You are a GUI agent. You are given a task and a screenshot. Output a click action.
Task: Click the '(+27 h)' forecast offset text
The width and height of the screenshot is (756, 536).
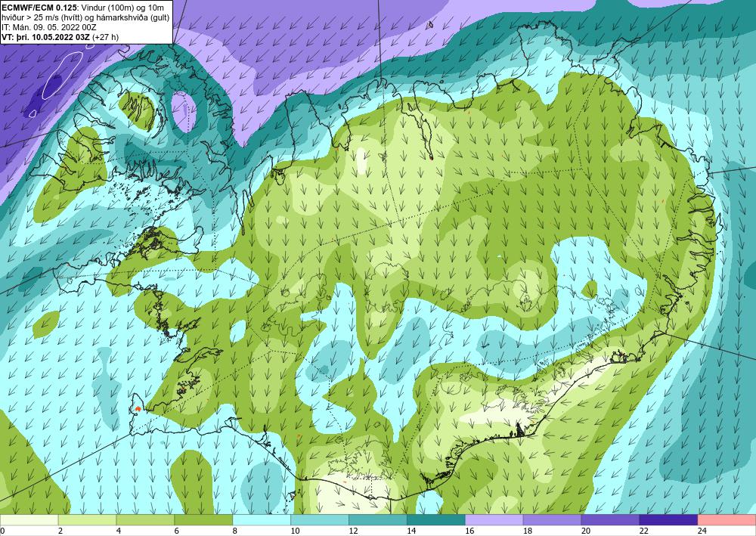click(x=106, y=37)
